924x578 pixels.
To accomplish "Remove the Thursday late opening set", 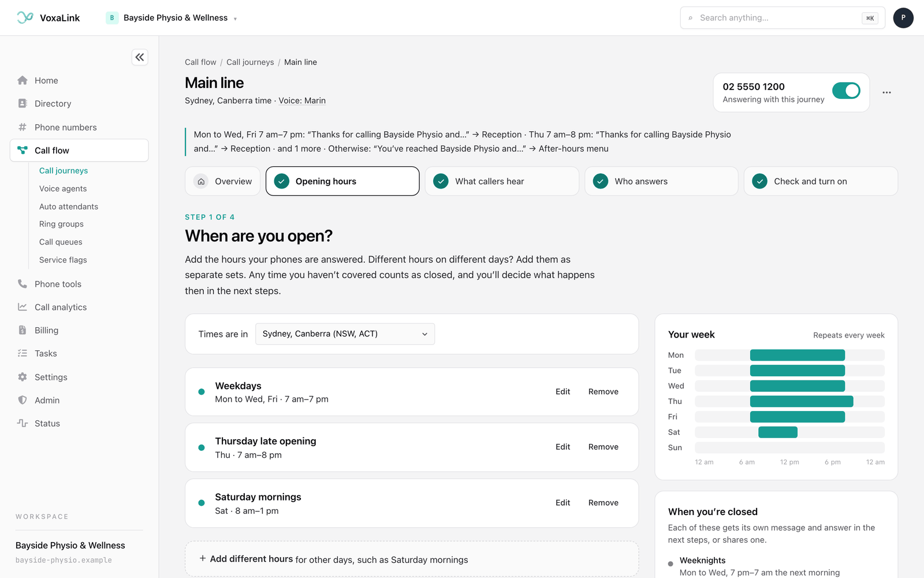I will [x=603, y=447].
